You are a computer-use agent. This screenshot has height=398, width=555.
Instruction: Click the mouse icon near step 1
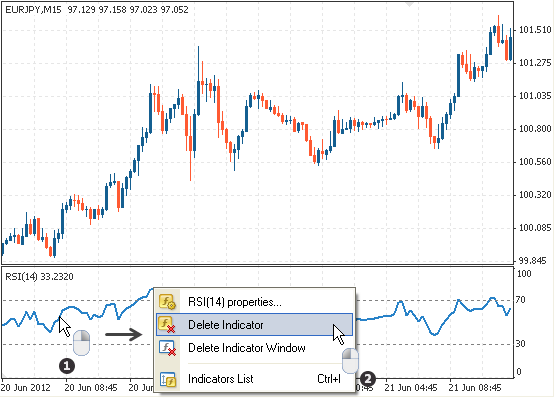point(81,342)
